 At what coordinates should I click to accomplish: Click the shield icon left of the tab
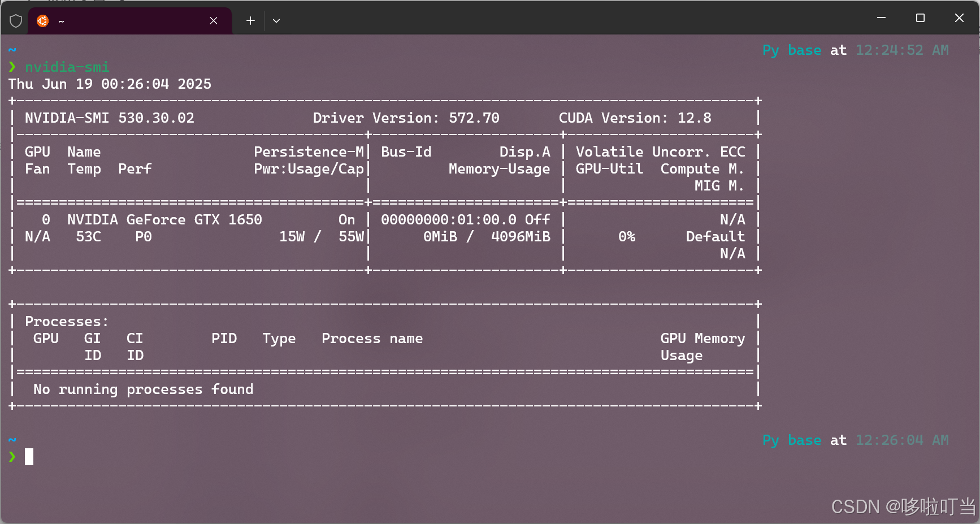pyautogui.click(x=16, y=21)
